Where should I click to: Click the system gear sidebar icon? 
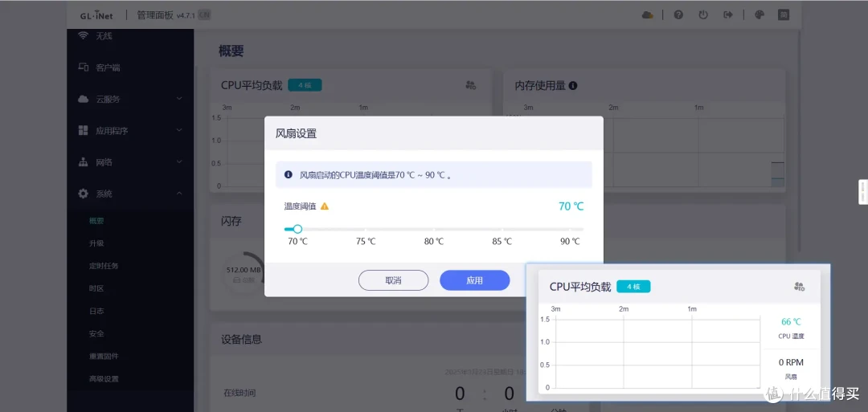[83, 194]
